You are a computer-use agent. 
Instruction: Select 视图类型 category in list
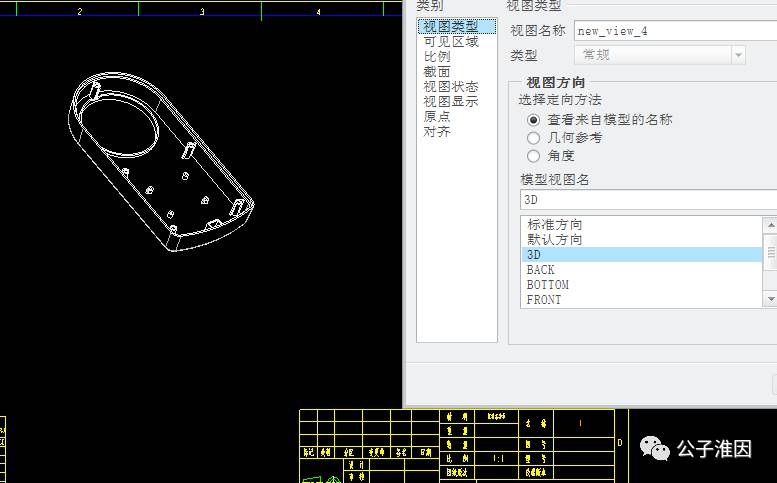pos(456,26)
